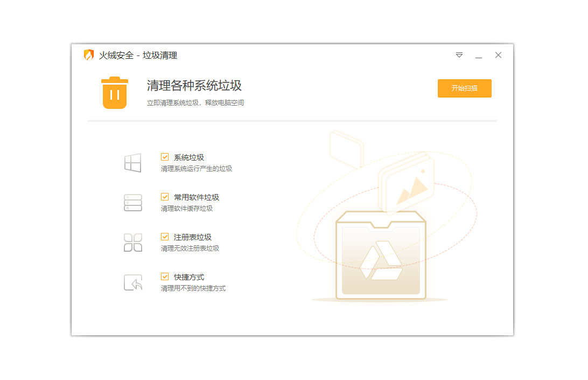588x380 pixels.
Task: Uncheck the 系统垃圾 checkbox
Action: [x=165, y=157]
